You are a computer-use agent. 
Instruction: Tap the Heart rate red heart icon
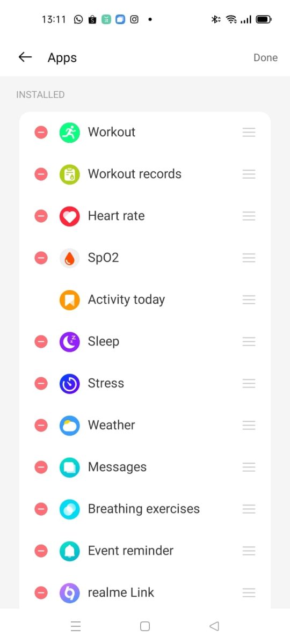69,216
